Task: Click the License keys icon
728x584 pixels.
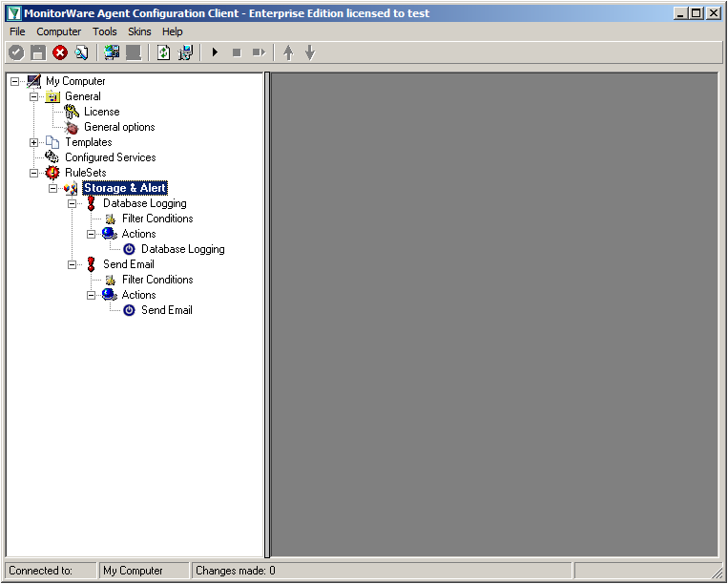Action: (x=72, y=112)
